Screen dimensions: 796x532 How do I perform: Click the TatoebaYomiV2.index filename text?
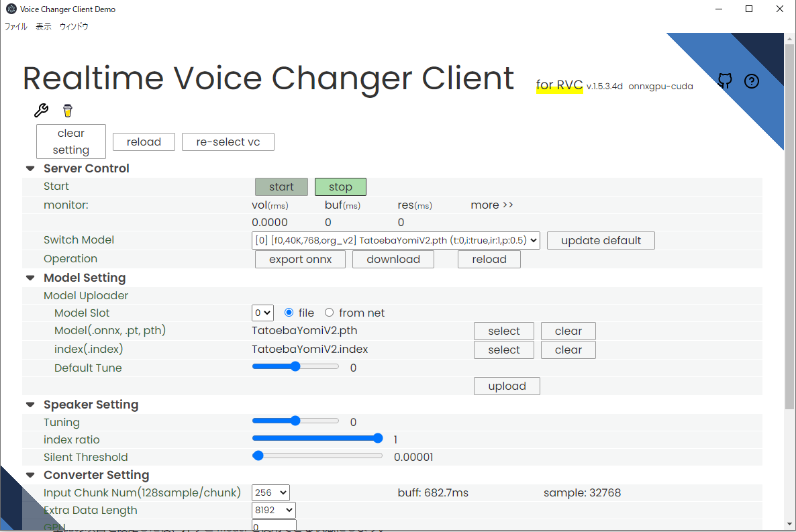tap(309, 350)
